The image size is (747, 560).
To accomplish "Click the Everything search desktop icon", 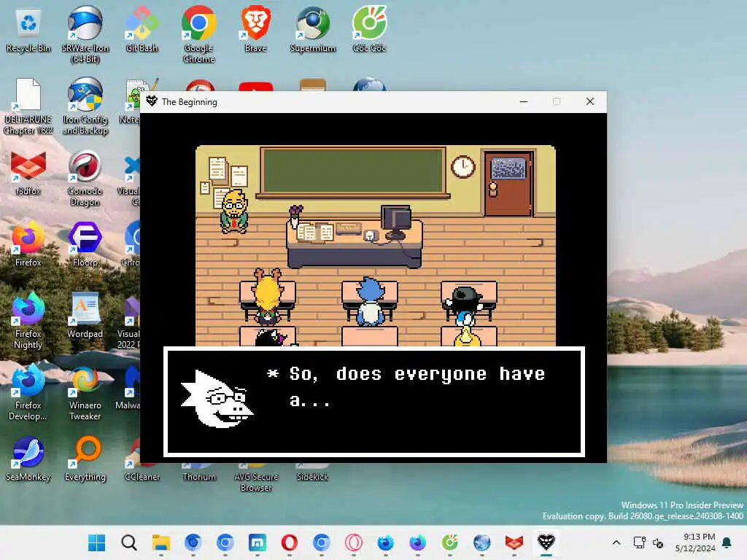I will (85, 458).
